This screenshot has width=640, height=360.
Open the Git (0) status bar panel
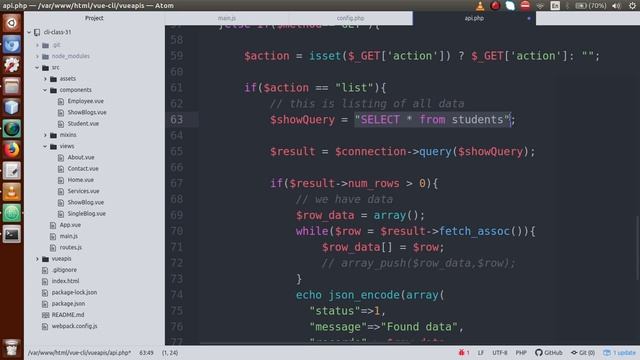tap(583, 353)
